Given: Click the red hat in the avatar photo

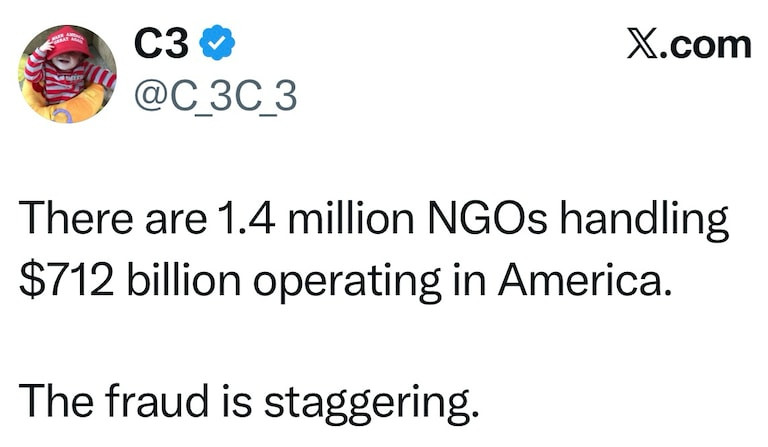Looking at the screenshot, I should click(x=62, y=43).
